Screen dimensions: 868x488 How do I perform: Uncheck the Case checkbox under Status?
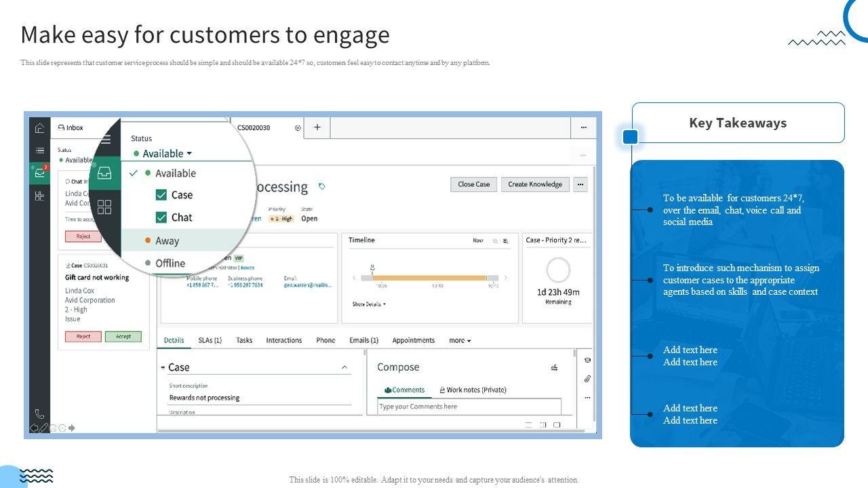(x=161, y=195)
